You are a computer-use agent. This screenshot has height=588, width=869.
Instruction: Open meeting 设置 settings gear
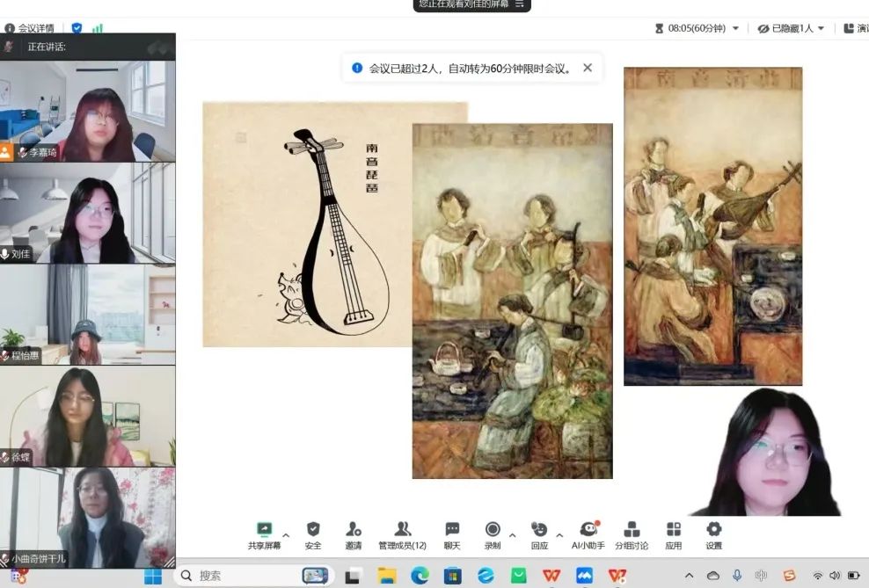[713, 530]
